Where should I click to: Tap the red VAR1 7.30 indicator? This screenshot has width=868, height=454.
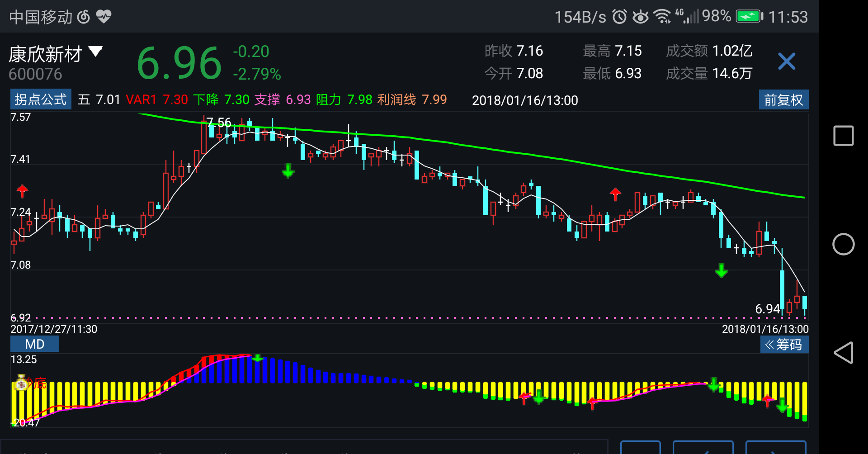click(156, 99)
